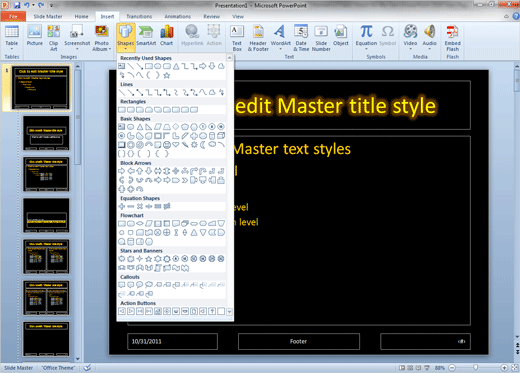520x373 pixels.
Task: Select the Home action button shape
Action: tap(158, 311)
